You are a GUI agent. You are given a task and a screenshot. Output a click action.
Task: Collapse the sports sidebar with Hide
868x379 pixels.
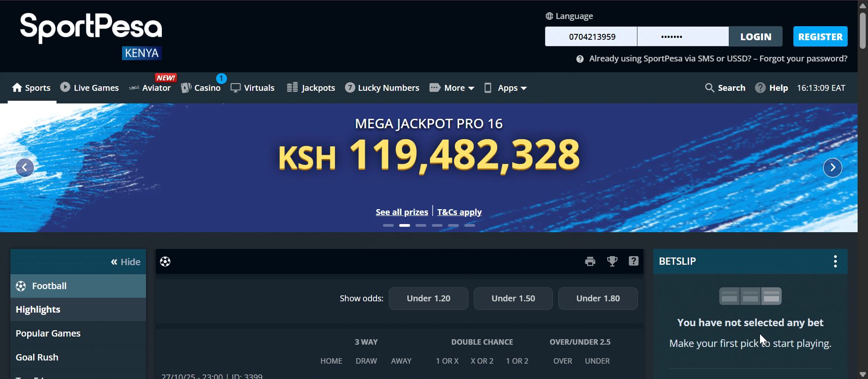[126, 262]
